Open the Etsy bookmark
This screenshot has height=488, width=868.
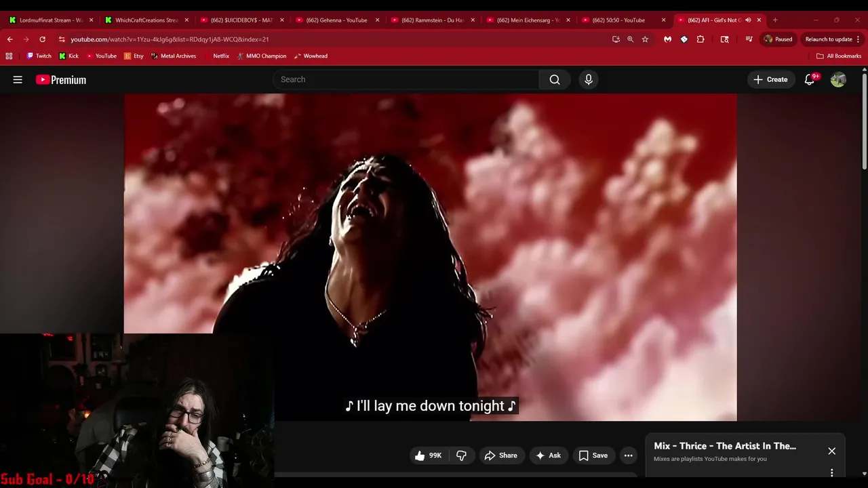tap(134, 56)
